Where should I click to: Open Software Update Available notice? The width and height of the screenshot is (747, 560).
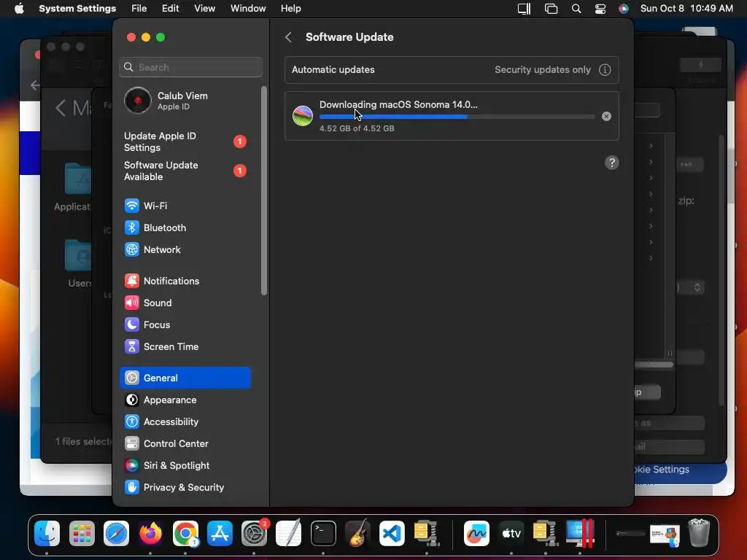click(185, 171)
